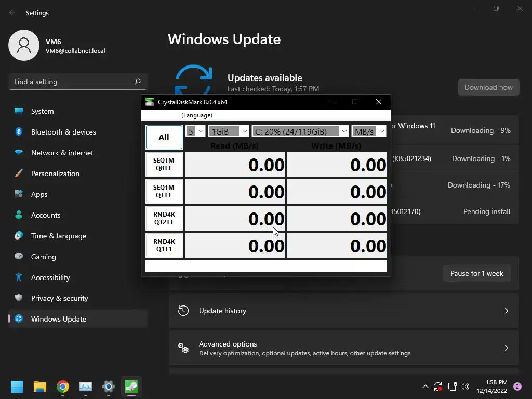532x399 pixels.
Task: Click the Network & internet wifi icon
Action: (x=19, y=152)
